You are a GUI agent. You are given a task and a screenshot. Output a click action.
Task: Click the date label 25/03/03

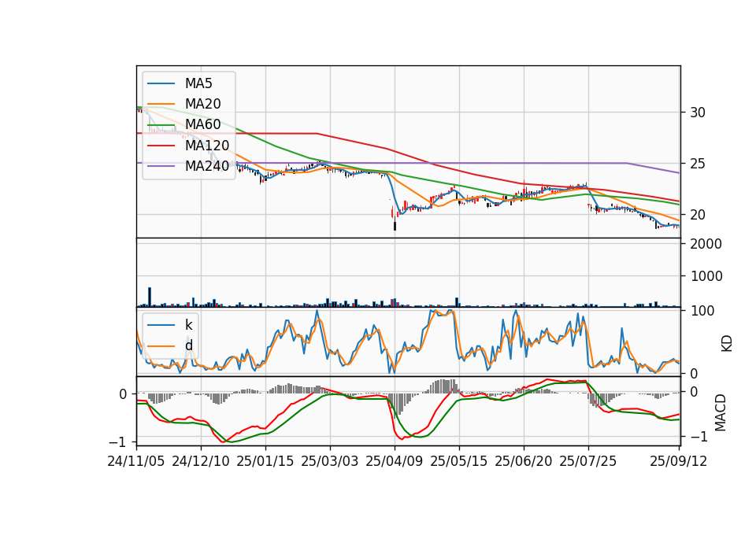point(330,461)
